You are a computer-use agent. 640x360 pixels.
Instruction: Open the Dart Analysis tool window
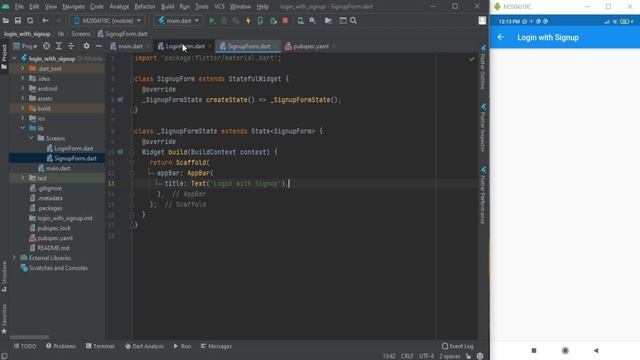pos(144,346)
